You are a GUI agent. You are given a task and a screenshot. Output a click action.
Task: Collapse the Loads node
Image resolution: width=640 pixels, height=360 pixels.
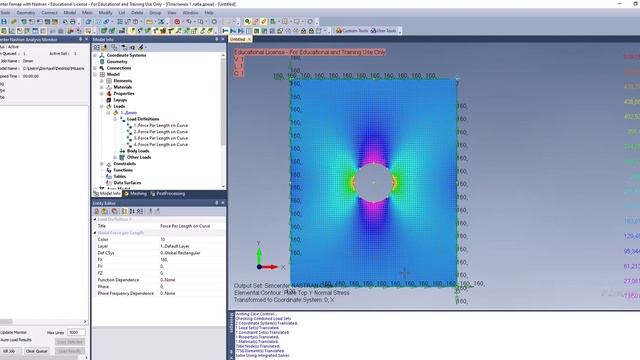coord(102,106)
